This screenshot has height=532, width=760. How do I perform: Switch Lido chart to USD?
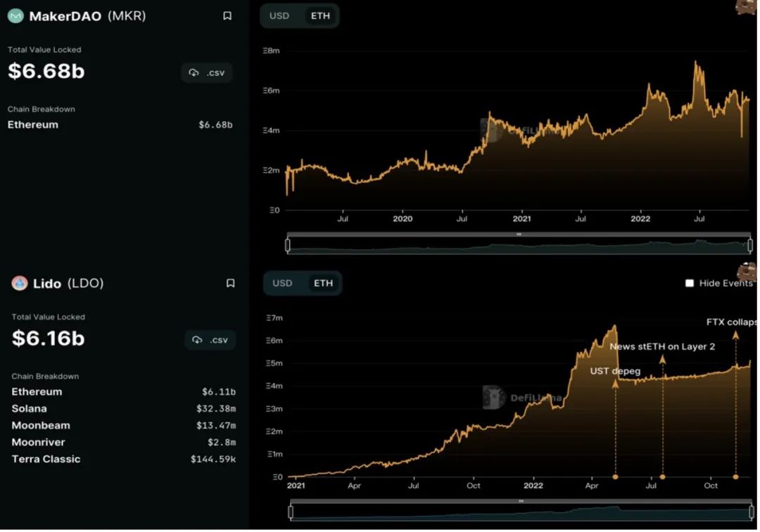[282, 283]
